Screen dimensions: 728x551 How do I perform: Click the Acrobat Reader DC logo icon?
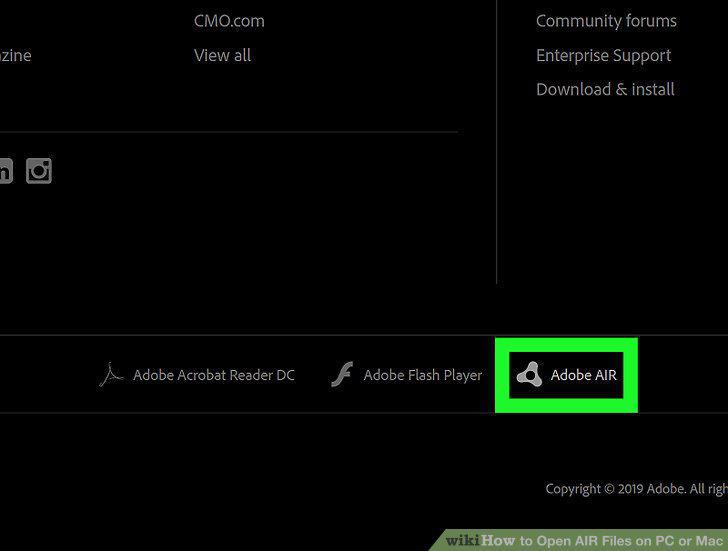(111, 375)
